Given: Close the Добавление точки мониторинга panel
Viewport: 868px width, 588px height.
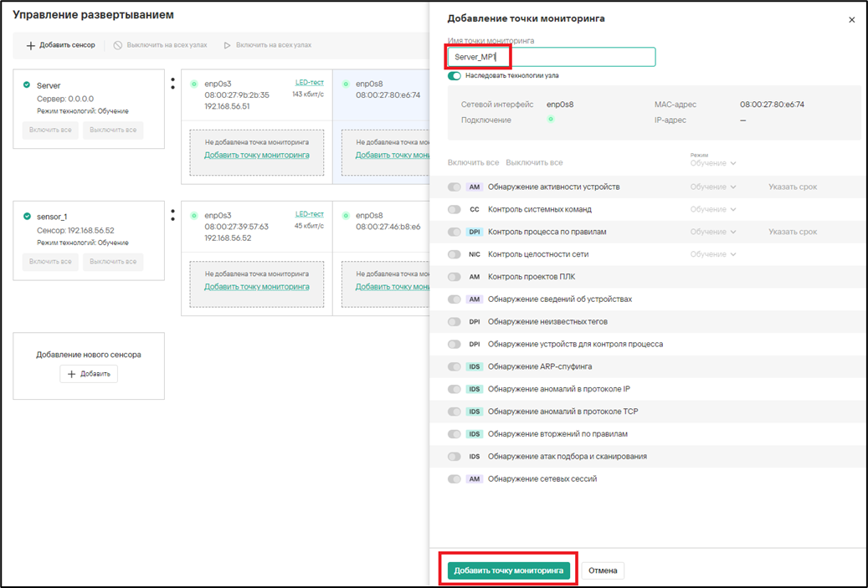Looking at the screenshot, I should point(851,20).
